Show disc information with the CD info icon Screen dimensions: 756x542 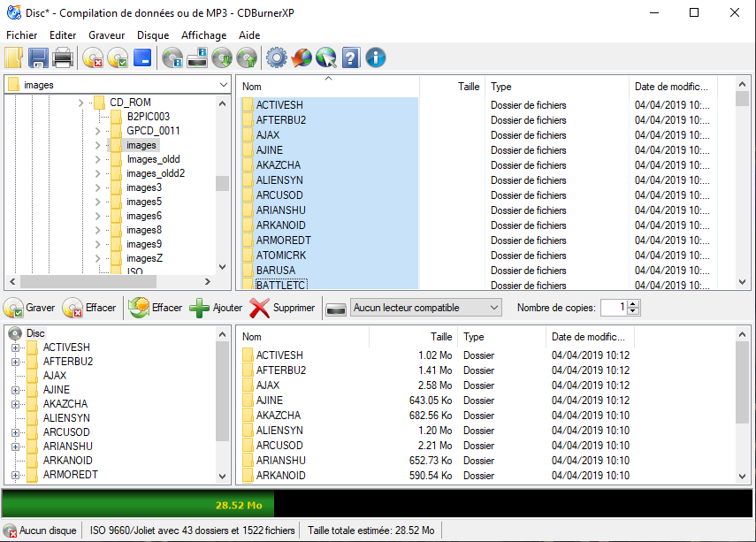pyautogui.click(x=172, y=57)
